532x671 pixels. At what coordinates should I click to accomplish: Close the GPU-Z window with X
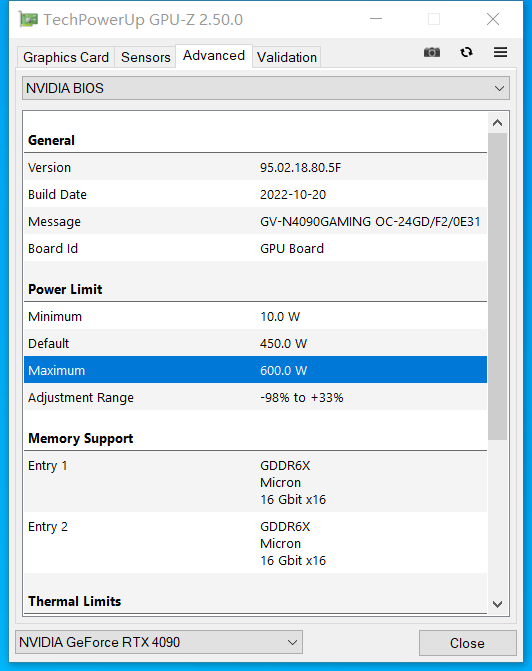[x=493, y=19]
